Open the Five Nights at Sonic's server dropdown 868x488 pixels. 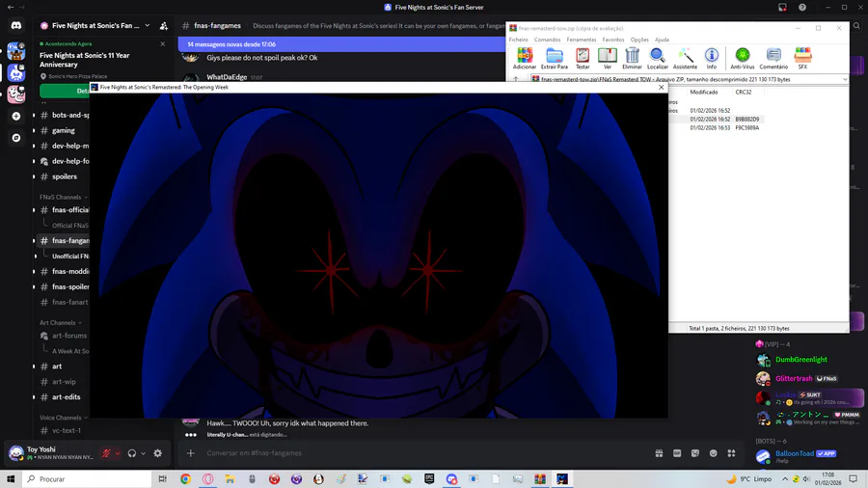tap(148, 25)
